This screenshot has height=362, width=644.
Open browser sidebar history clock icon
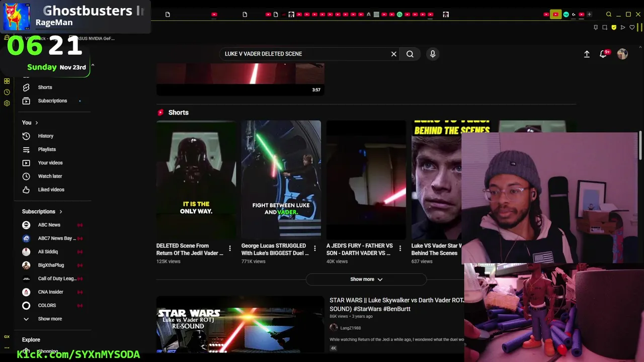point(7,92)
